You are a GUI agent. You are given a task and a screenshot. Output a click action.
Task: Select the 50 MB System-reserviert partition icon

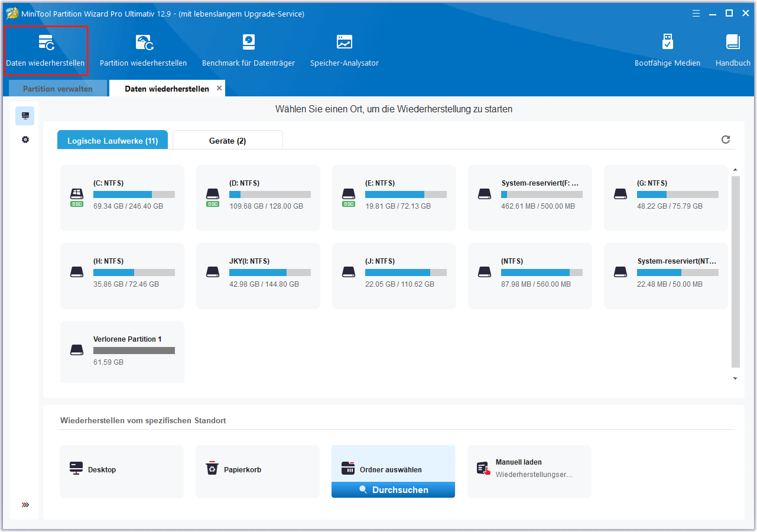click(620, 272)
